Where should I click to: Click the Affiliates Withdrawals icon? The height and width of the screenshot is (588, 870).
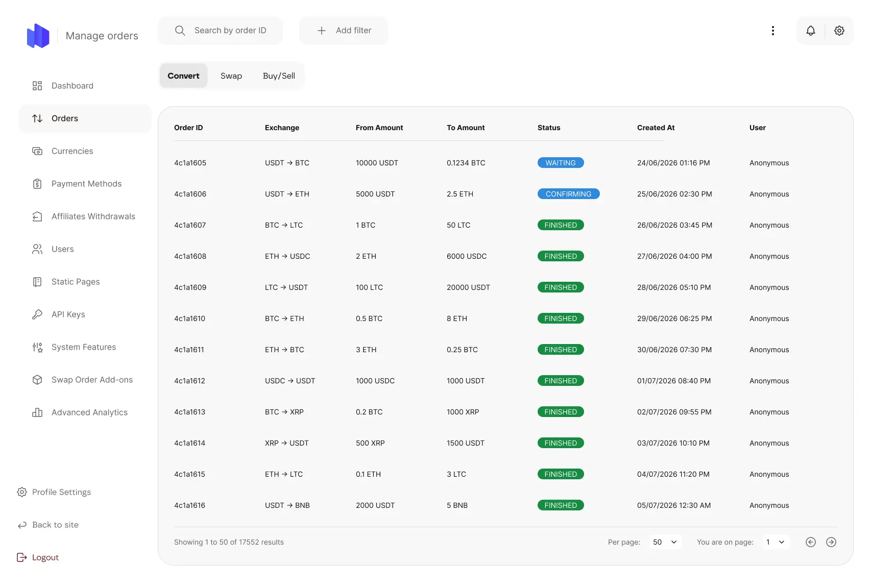pos(37,216)
